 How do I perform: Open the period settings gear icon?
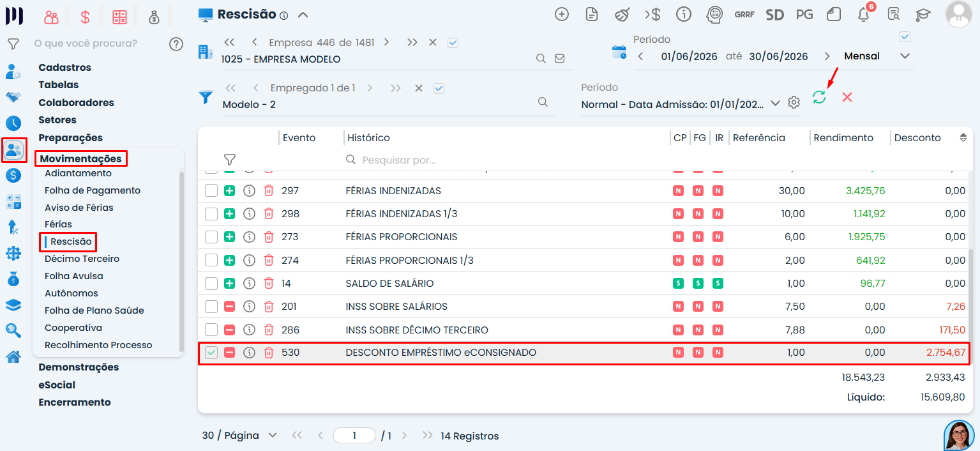click(794, 102)
